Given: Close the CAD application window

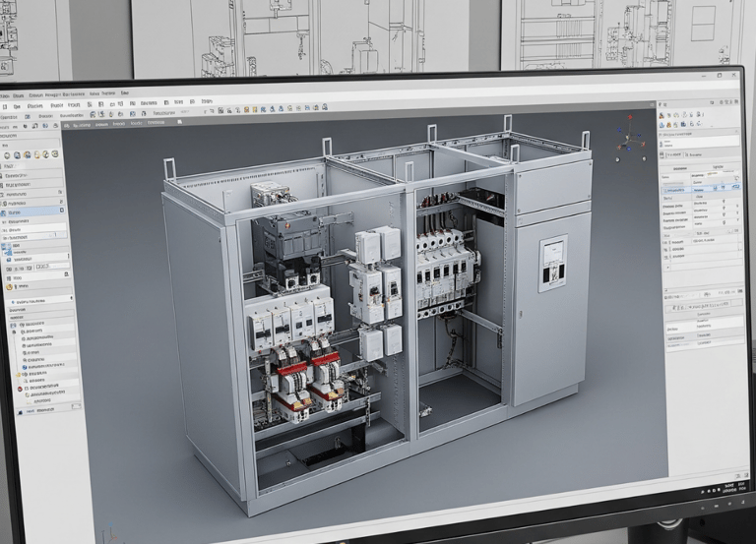Looking at the screenshot, I should (734, 75).
